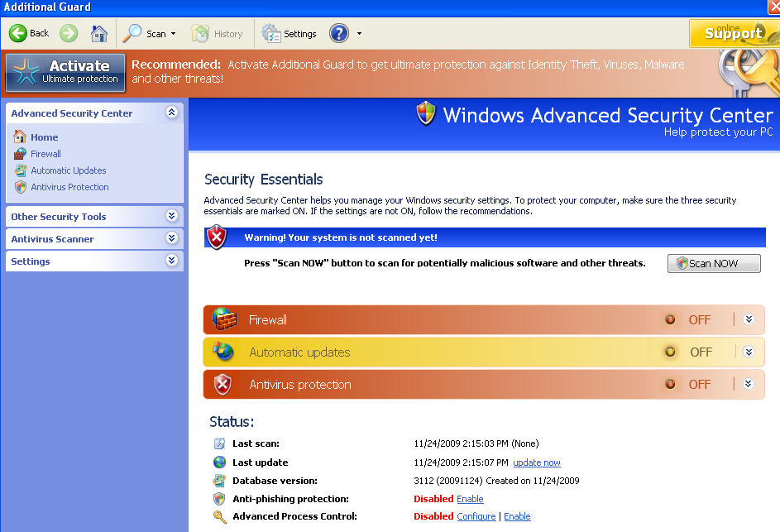Click the sidebar Antivirus shield icon
The height and width of the screenshot is (532, 780).
[21, 187]
